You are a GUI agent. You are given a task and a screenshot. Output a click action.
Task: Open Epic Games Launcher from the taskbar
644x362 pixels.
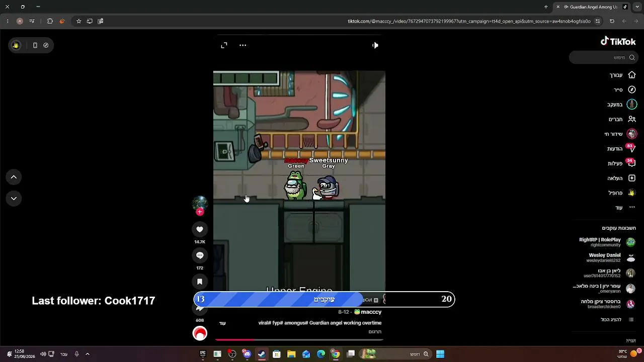203,354
